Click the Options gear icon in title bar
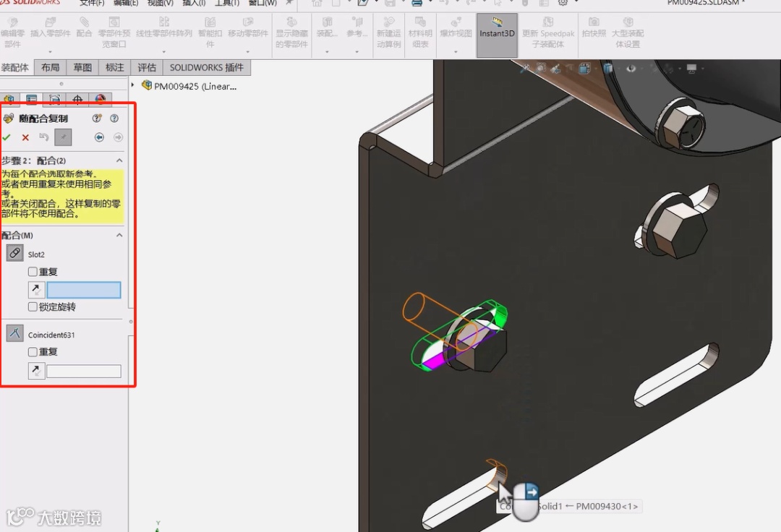 [563, 2]
